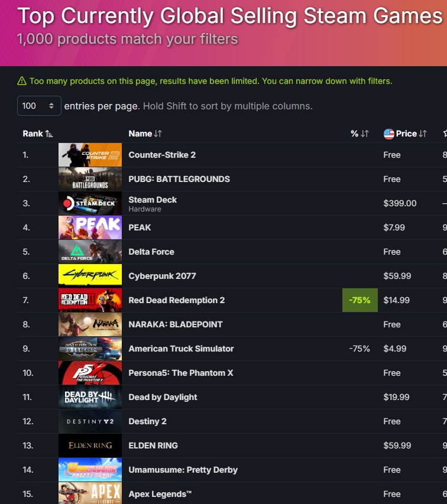This screenshot has width=447, height=504.
Task: Open the Cyberpunk 2077 name link
Action: click(x=162, y=276)
